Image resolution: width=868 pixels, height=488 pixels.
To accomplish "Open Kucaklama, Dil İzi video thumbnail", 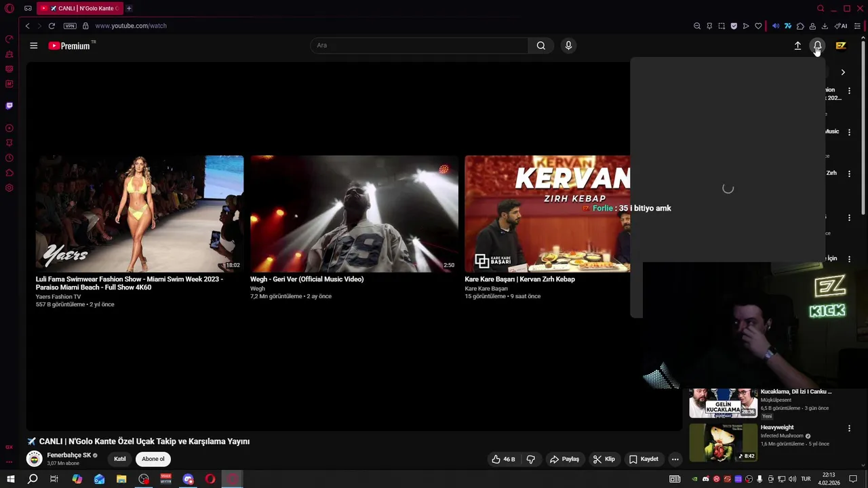I will point(723,403).
